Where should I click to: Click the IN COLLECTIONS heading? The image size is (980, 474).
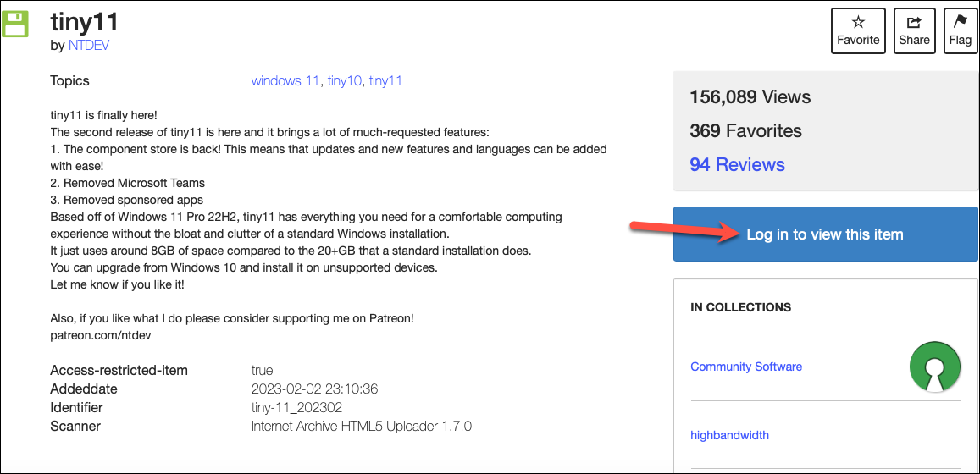(740, 307)
